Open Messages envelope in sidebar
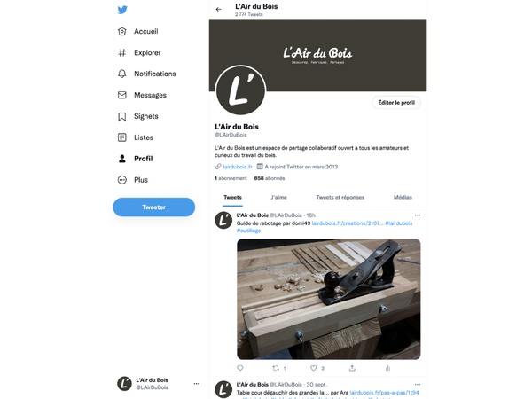The height and width of the screenshot is (399, 532). coord(142,95)
